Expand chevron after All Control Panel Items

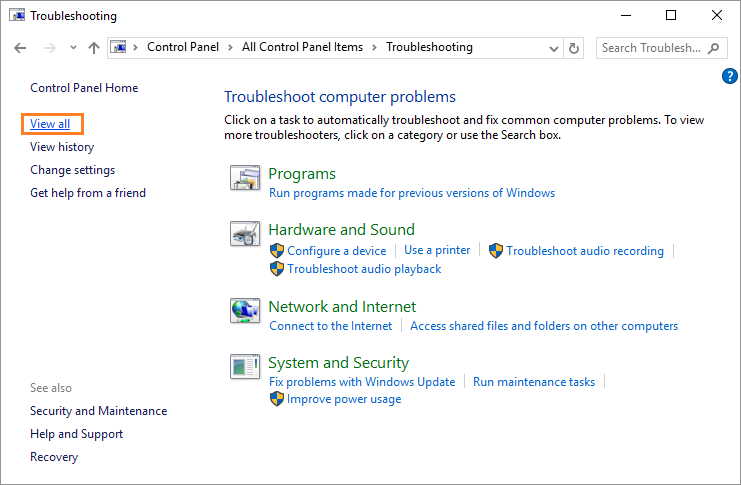point(374,47)
